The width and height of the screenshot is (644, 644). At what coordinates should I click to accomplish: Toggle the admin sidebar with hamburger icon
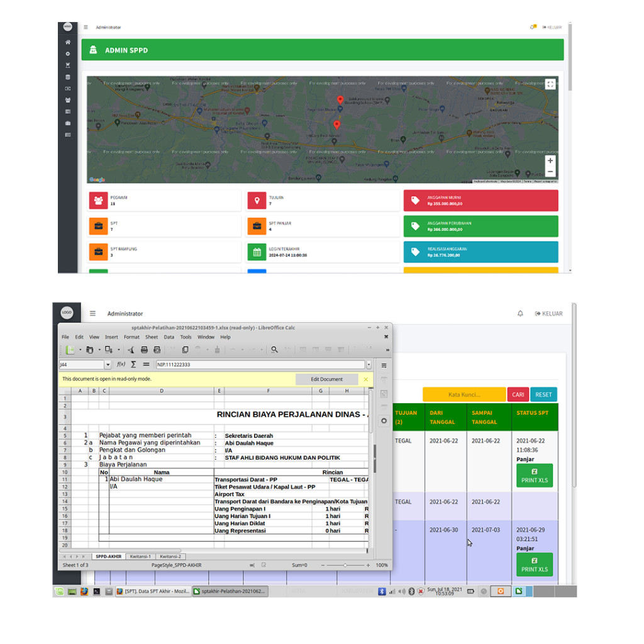(x=86, y=27)
